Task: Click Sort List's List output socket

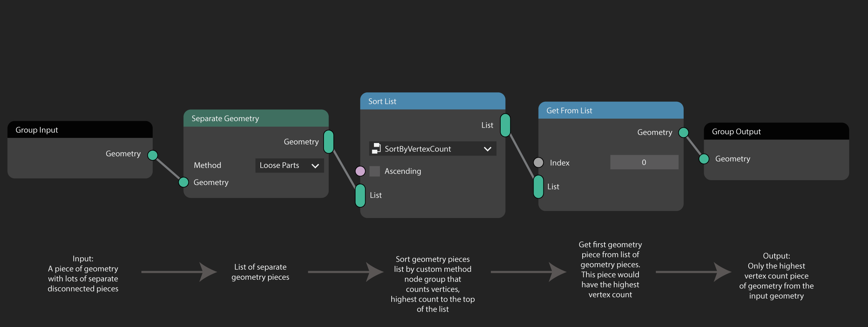Action: pos(505,125)
